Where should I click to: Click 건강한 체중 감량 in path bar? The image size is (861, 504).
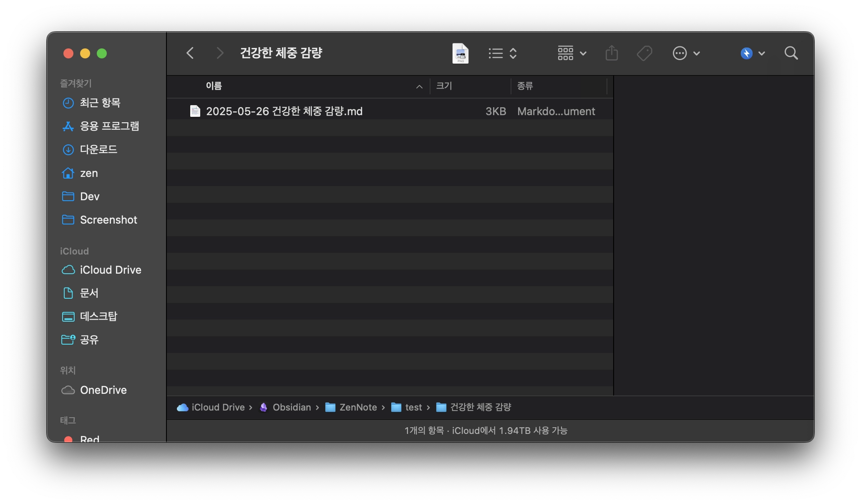(x=481, y=407)
